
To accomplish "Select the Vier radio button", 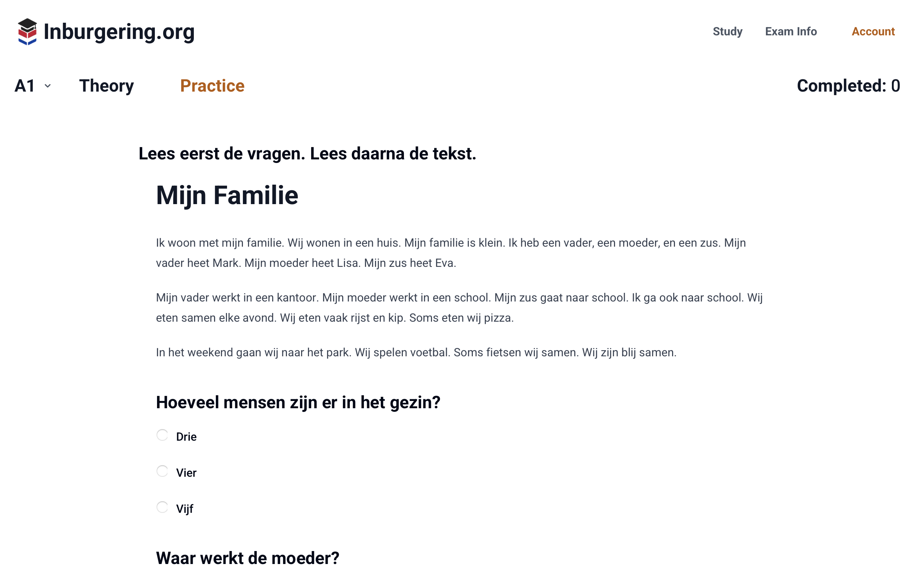I will (x=162, y=471).
